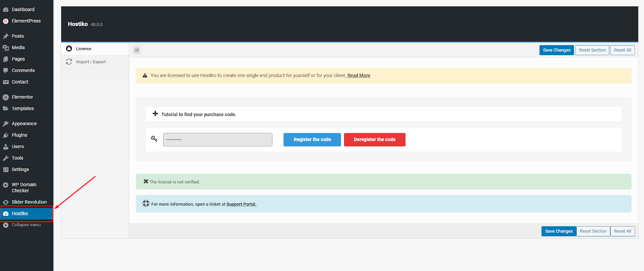Click the expand-all sections icon

(137, 50)
